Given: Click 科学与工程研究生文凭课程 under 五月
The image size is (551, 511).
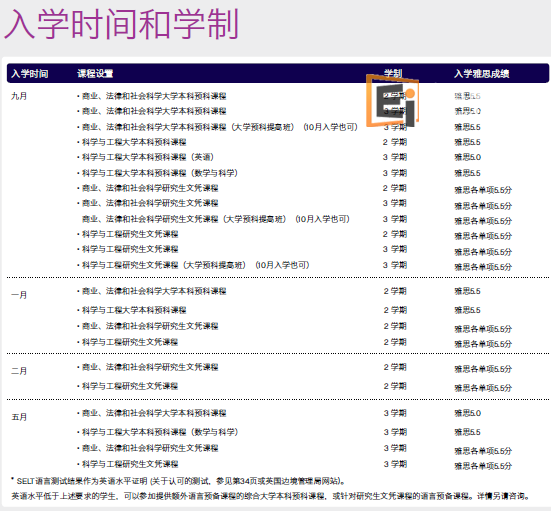Looking at the screenshot, I should (128, 464).
